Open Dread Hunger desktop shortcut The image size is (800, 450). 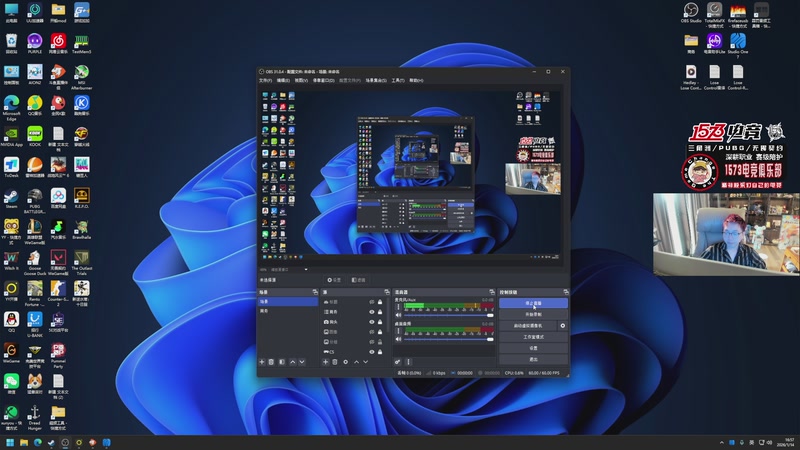(x=35, y=417)
